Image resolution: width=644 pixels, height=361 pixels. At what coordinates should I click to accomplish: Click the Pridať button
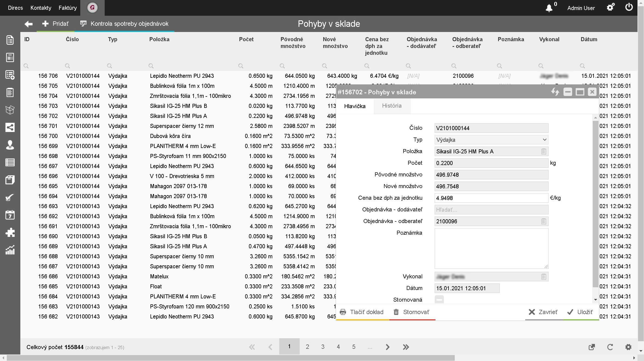[x=56, y=24]
